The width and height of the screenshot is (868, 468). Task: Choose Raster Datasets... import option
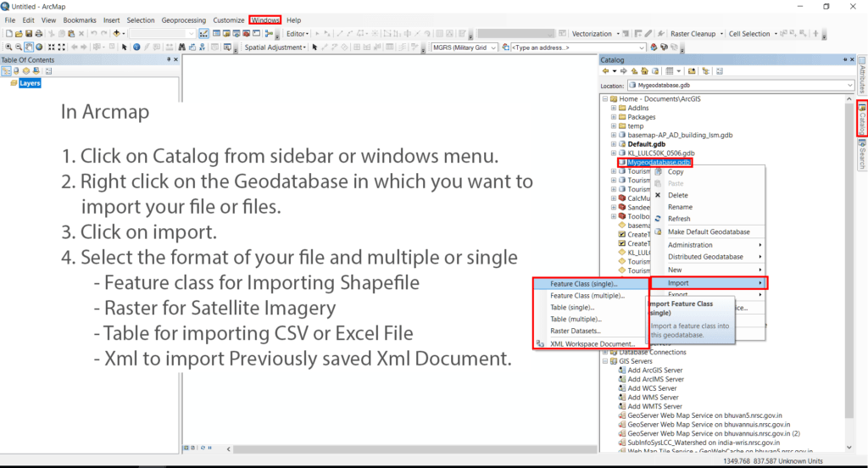pyautogui.click(x=591, y=331)
